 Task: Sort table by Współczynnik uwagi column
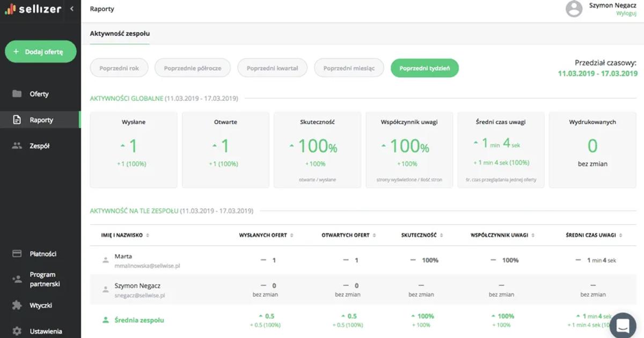coord(502,235)
